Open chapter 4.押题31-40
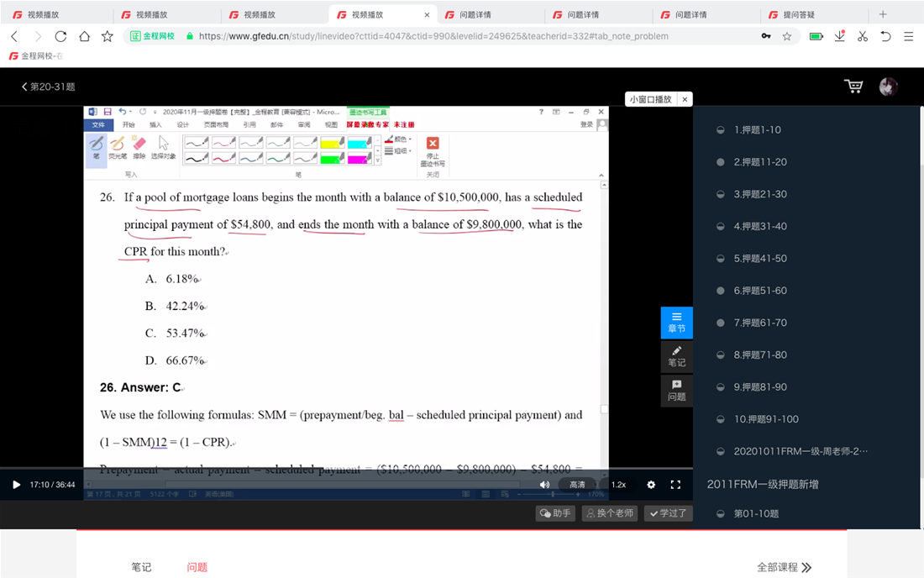924x578 pixels. tap(760, 226)
